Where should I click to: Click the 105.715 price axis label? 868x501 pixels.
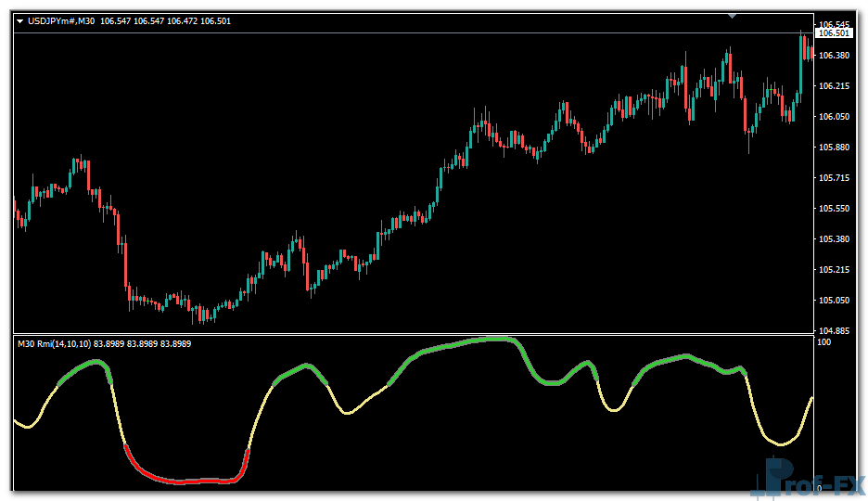(835, 178)
